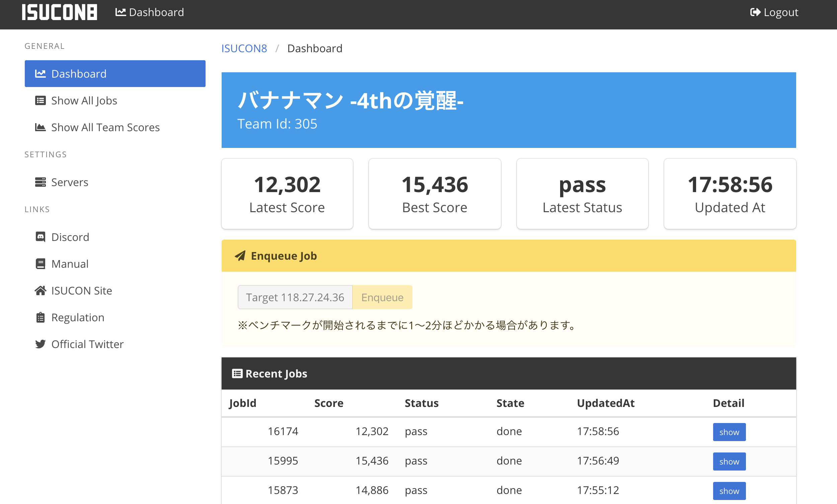
Task: Click job ID 15873 cell
Action: point(283,490)
